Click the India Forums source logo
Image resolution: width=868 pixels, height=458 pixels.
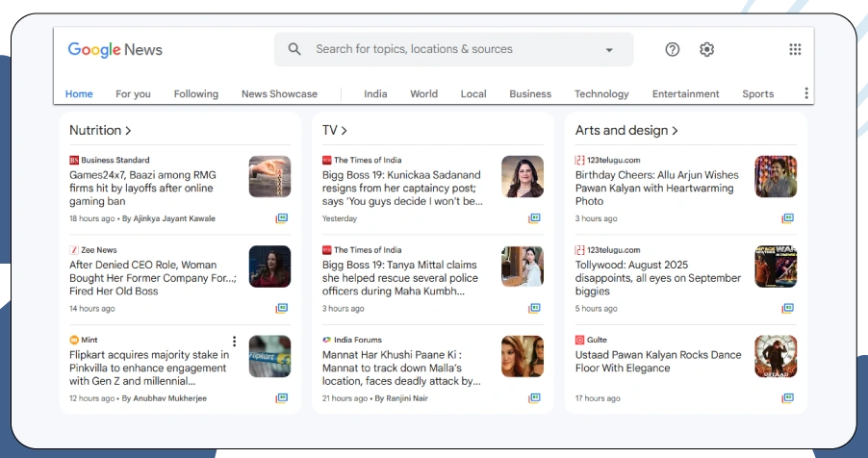326,340
